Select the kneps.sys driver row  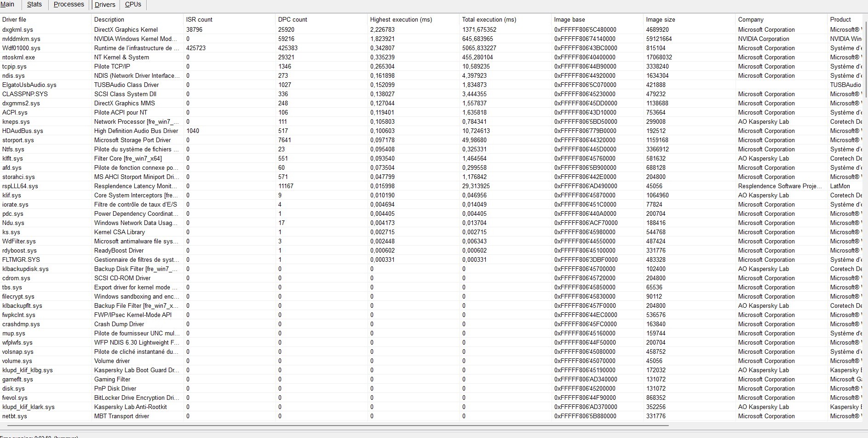point(431,121)
